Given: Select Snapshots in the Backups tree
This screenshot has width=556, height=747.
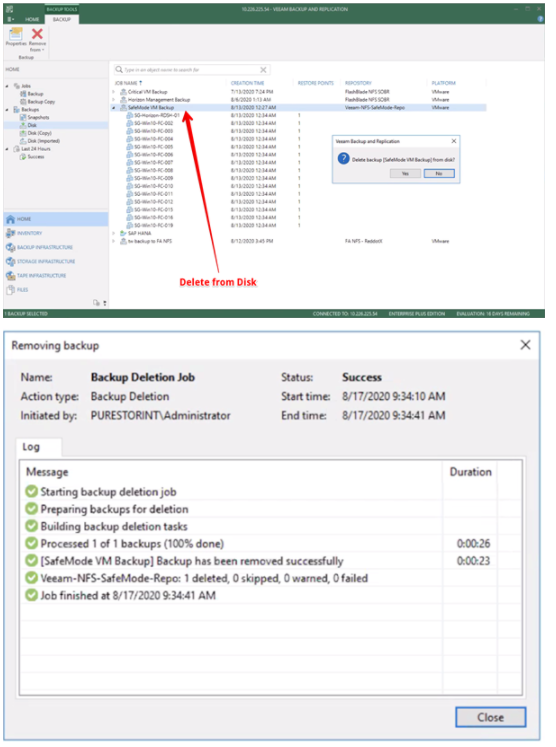Looking at the screenshot, I should pyautogui.click(x=34, y=117).
